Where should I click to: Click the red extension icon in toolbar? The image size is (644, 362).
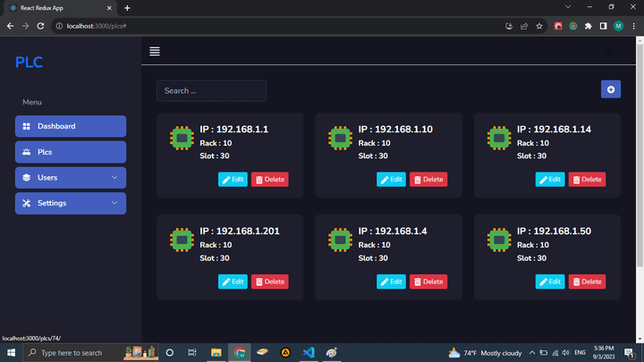558,26
